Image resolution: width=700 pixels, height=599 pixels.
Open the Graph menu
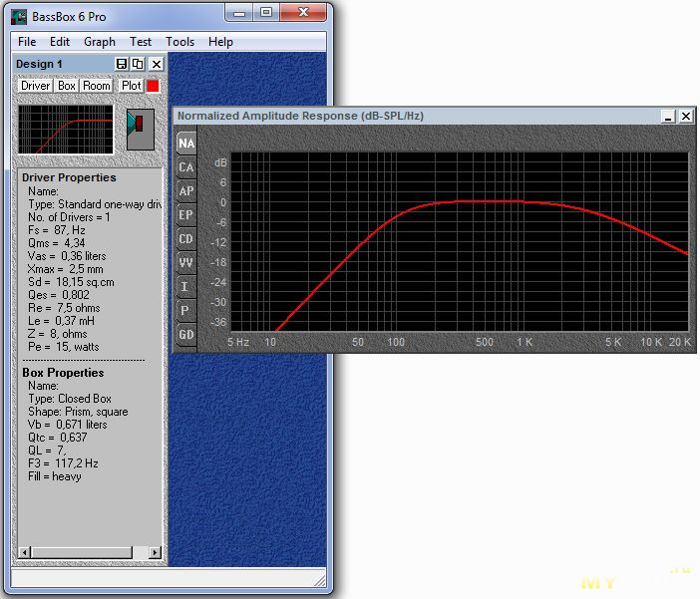100,42
